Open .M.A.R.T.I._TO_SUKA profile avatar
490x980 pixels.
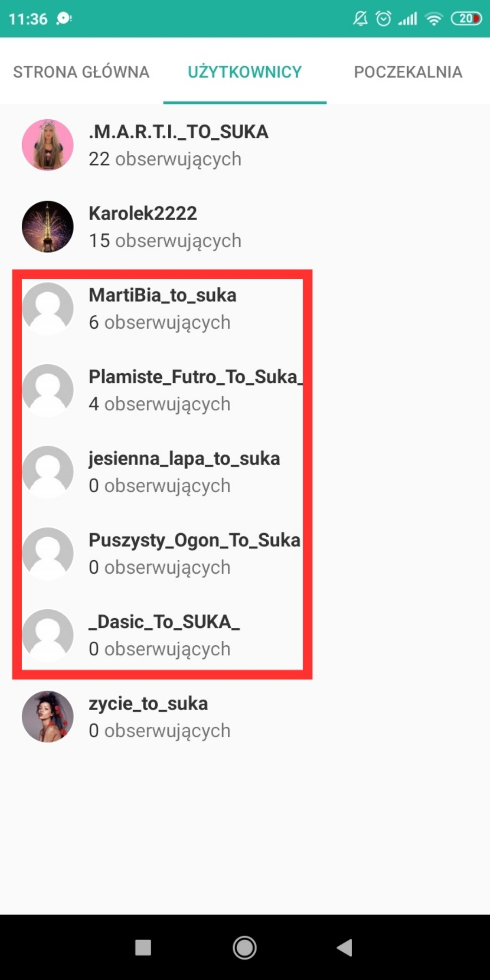(x=48, y=145)
